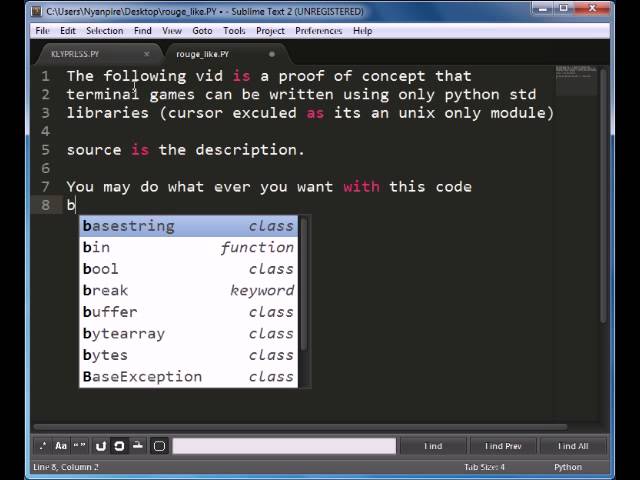
Task: Click the word 'libraries' on line 3
Action: (x=108, y=113)
